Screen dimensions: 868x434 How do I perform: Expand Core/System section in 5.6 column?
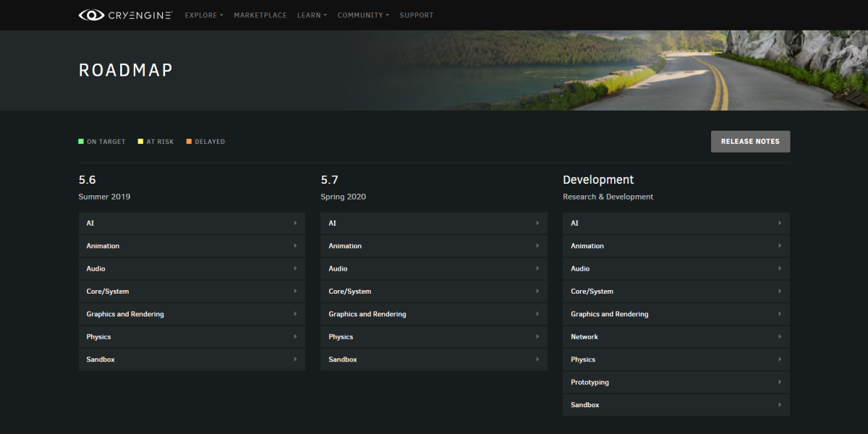coord(192,292)
